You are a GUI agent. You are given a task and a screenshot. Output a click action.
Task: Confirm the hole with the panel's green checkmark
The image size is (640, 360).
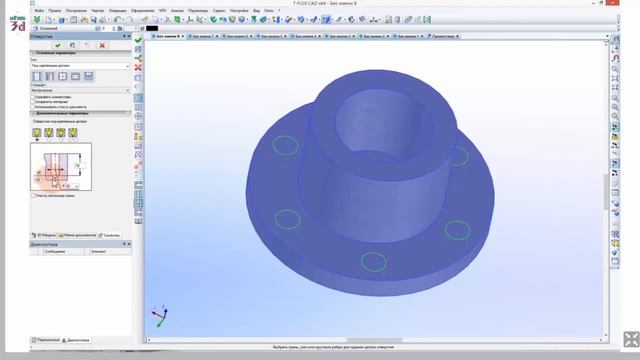point(58,45)
